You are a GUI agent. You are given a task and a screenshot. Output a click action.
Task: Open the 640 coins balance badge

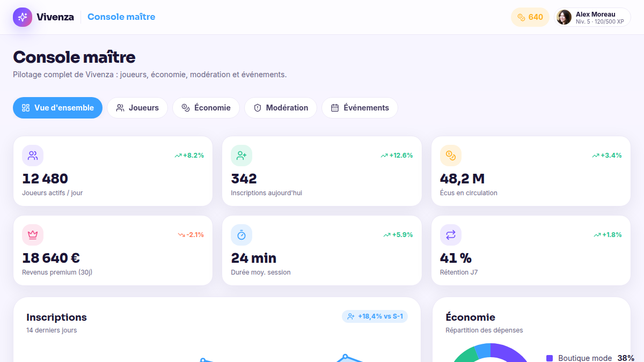click(x=530, y=17)
